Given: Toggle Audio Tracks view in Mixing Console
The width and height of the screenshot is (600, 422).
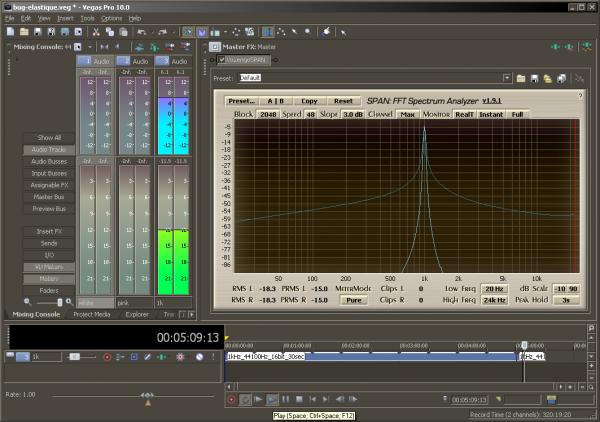Looking at the screenshot, I should [x=49, y=150].
